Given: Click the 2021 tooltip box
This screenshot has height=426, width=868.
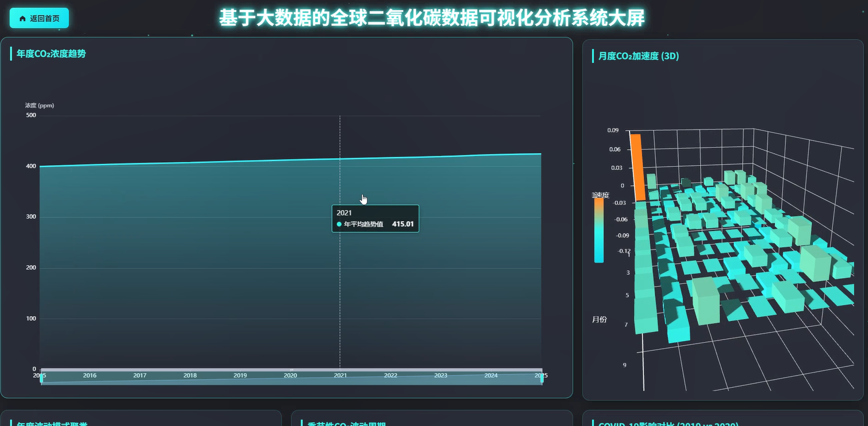Looking at the screenshot, I should click(375, 218).
